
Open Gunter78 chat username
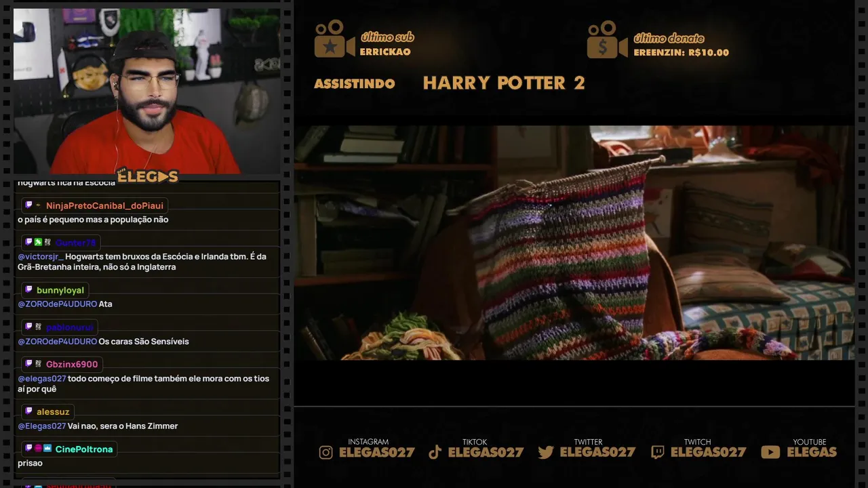pyautogui.click(x=76, y=243)
